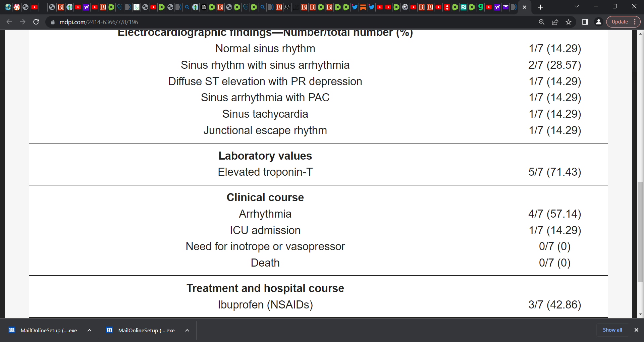Reload the mdpi.com page

tap(36, 22)
